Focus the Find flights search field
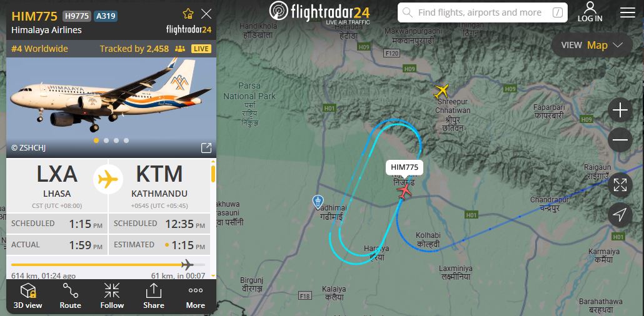Viewport: 644px width, 316px height. pyautogui.click(x=483, y=12)
